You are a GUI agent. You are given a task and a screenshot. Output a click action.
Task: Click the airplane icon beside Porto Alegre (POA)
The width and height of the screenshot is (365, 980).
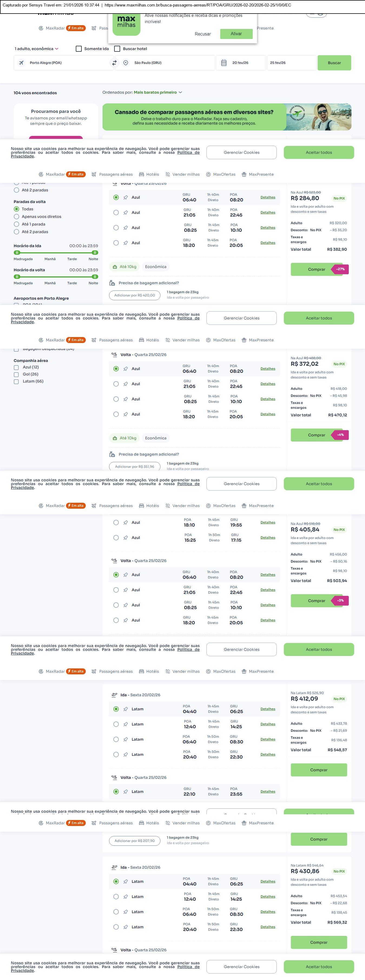[22, 63]
